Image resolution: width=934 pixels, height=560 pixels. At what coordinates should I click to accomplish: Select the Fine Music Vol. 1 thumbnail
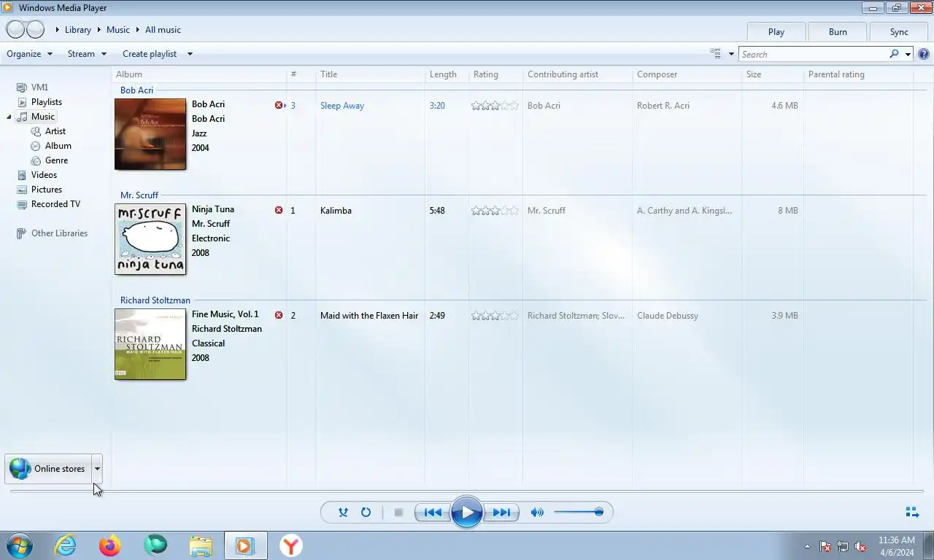pos(150,344)
